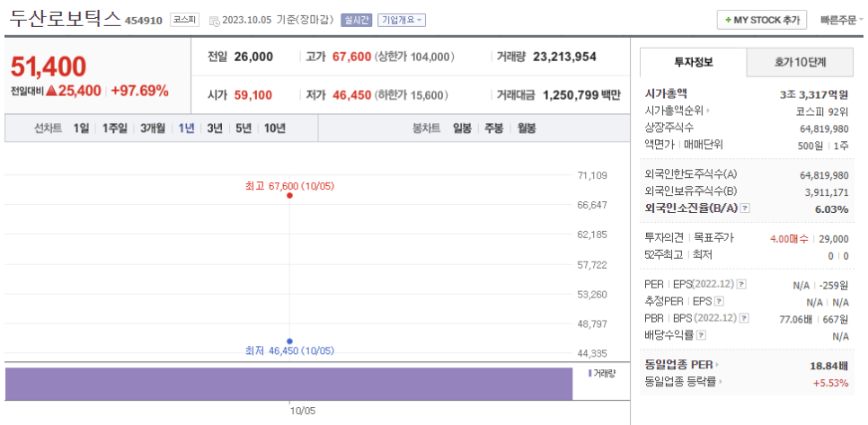The width and height of the screenshot is (868, 425).
Task: Open help icon next to 외국인소진율(B/A)
Action: [745, 208]
